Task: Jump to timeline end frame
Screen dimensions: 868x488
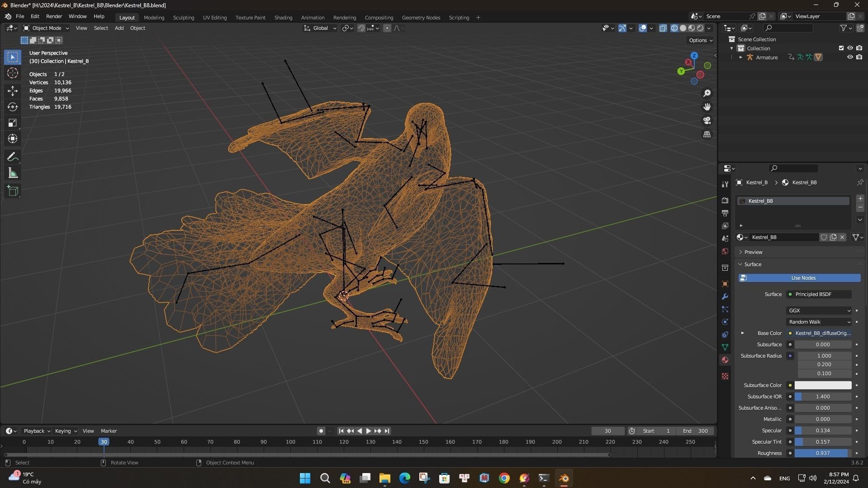Action: coord(387,431)
